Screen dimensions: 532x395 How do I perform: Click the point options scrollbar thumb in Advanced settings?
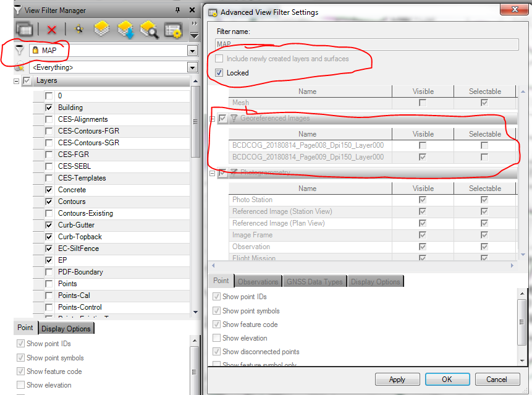tap(522, 321)
